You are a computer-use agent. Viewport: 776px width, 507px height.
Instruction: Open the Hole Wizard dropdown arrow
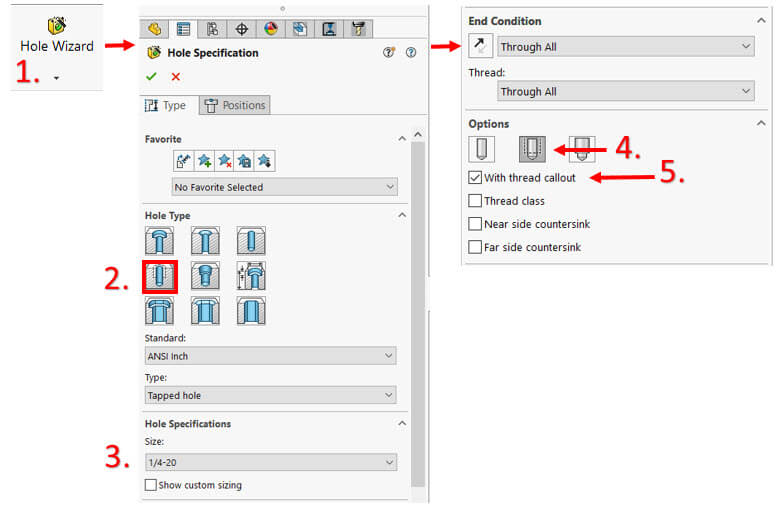56,78
